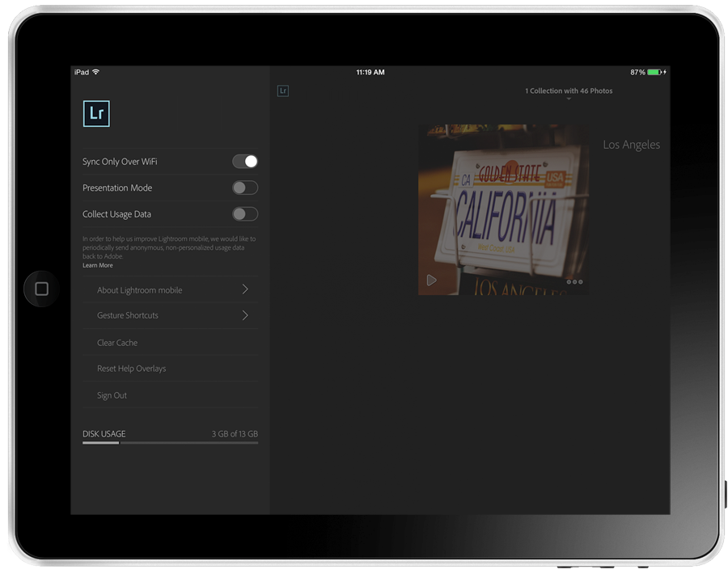728x578 pixels.
Task: Open the California license plate thumbnail
Action: point(503,209)
